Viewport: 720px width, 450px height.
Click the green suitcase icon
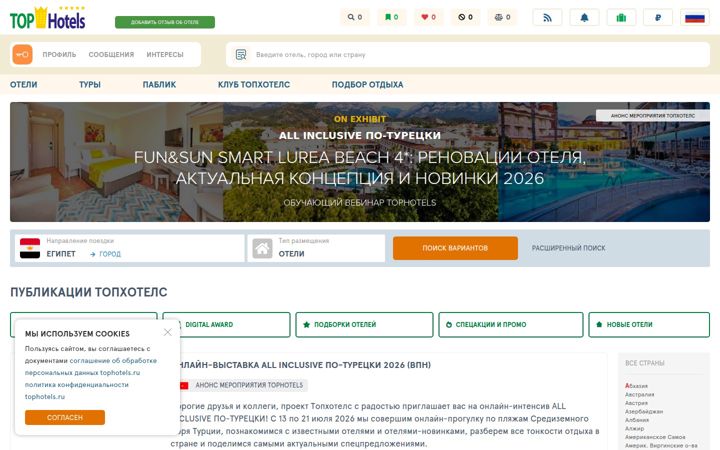click(621, 17)
